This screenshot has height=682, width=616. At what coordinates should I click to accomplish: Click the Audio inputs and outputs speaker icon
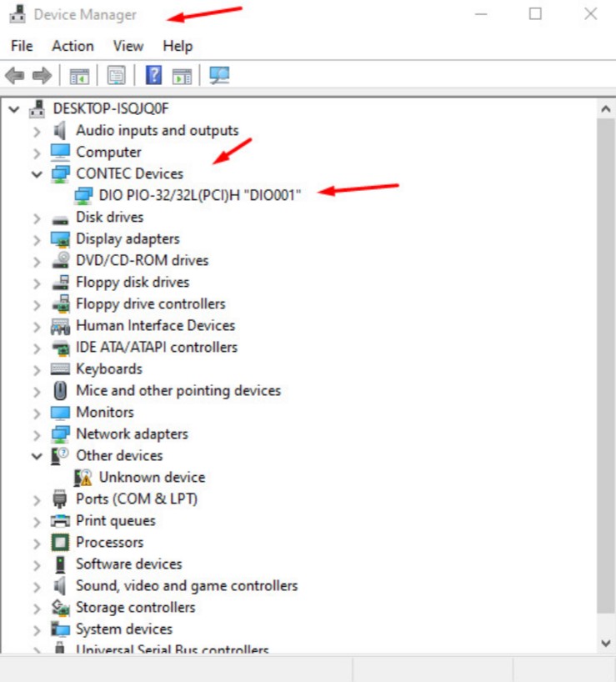(59, 131)
